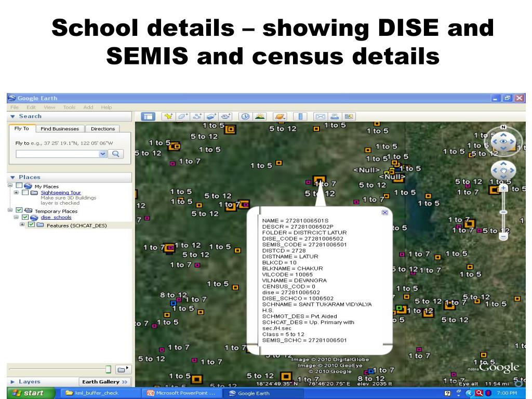532x399 pixels.
Task: Switch to the Fly To tab
Action: (x=22, y=129)
